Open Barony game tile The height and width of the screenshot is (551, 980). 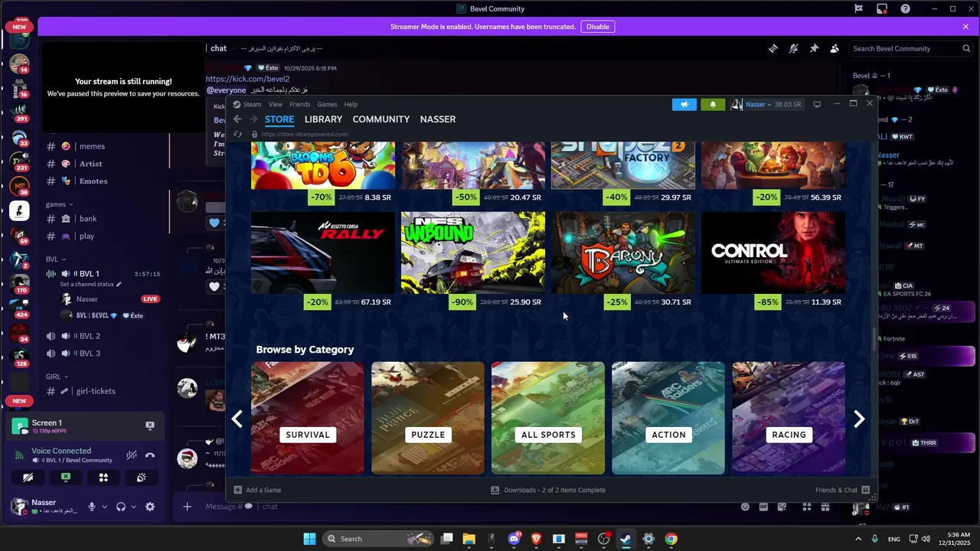tap(623, 253)
